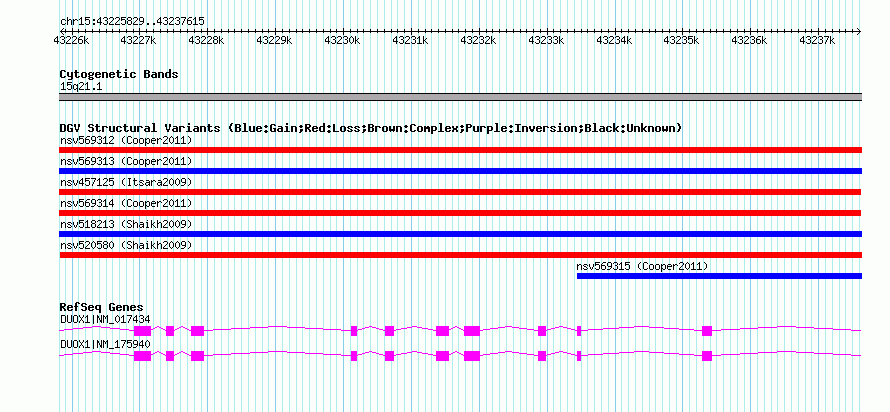Click the 43232k ruler tick label
This screenshot has height=412, width=890.
click(478, 41)
